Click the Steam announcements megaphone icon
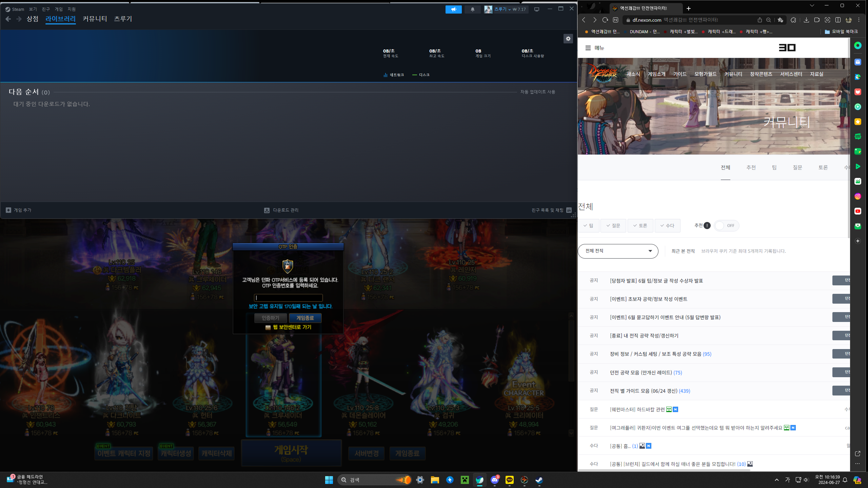The width and height of the screenshot is (868, 488). tap(453, 9)
